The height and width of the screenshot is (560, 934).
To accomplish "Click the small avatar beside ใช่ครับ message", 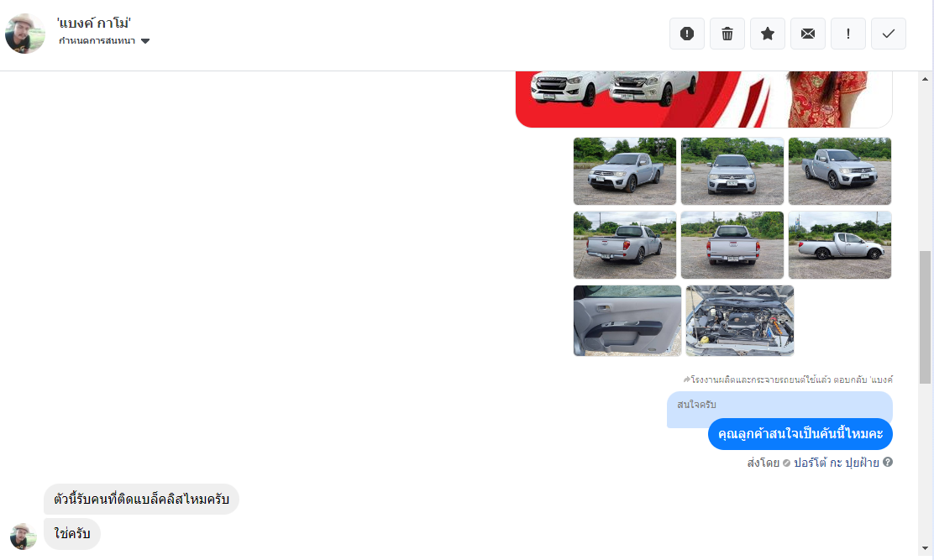I will click(24, 536).
